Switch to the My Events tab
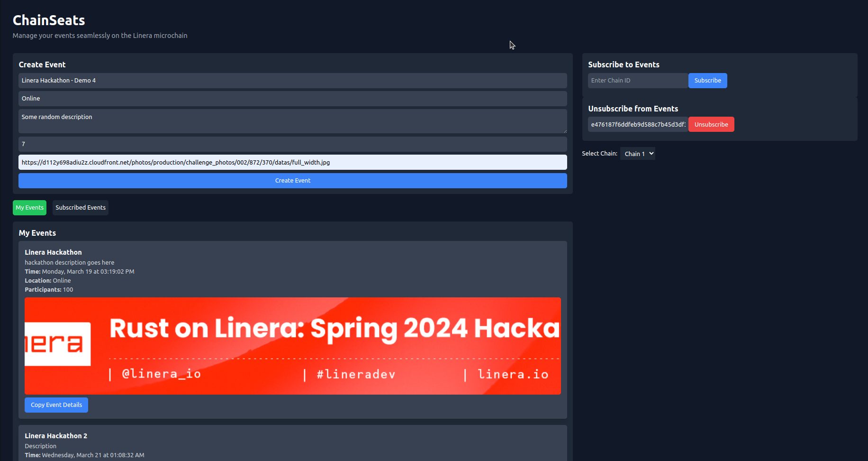868x461 pixels. coord(29,208)
